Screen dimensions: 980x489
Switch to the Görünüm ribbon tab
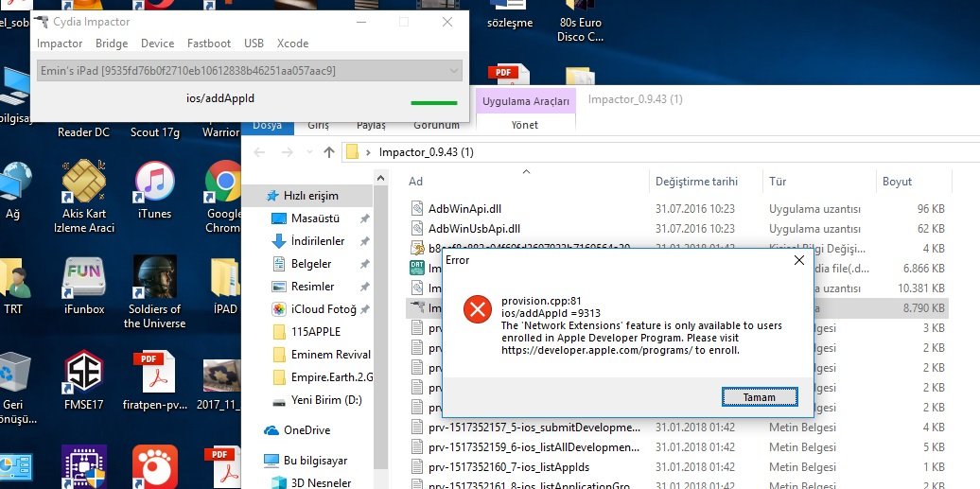coord(435,125)
